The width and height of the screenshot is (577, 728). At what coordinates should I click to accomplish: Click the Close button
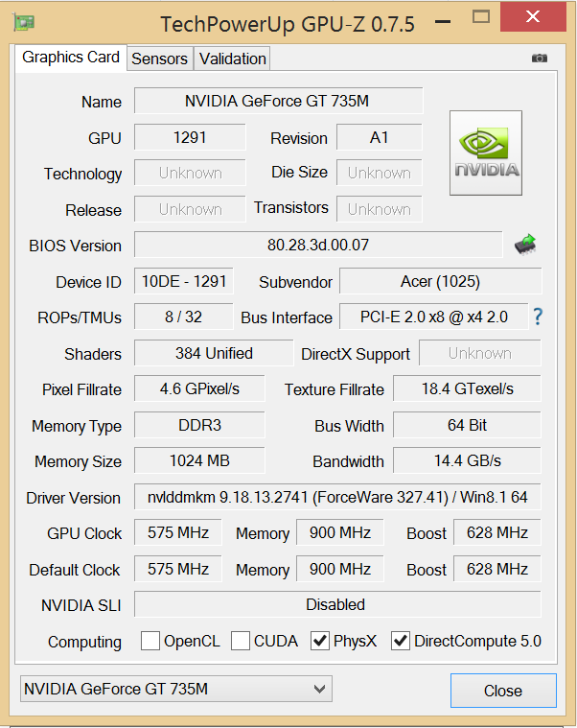503,691
